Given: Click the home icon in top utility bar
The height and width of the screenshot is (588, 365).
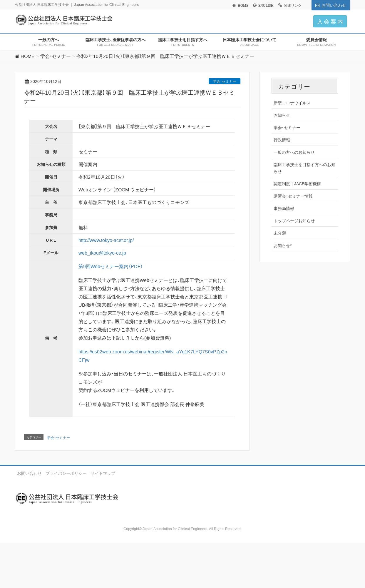Looking at the screenshot, I should tap(234, 5).
